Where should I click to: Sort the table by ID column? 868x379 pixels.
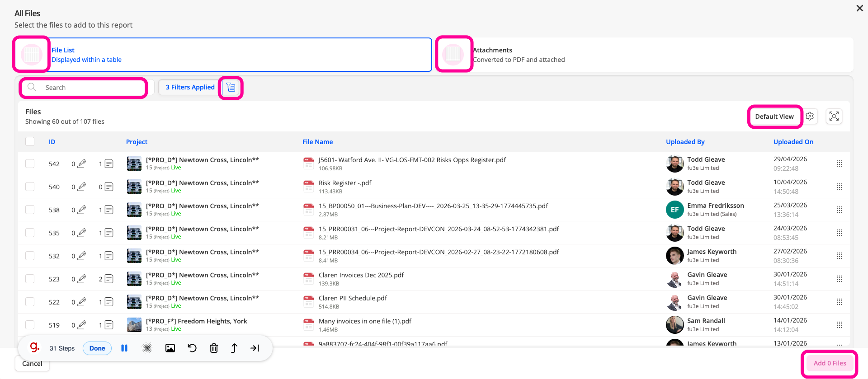(52, 142)
